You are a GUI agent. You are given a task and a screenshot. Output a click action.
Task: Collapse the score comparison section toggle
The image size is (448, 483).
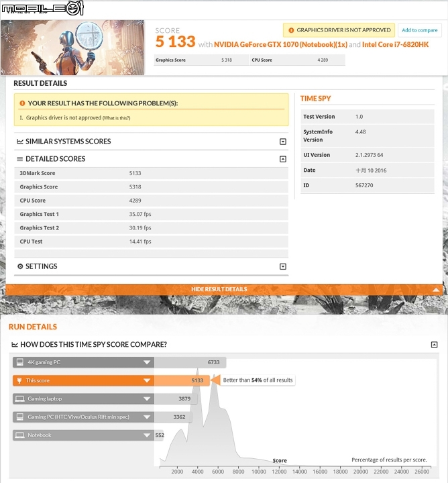434,344
